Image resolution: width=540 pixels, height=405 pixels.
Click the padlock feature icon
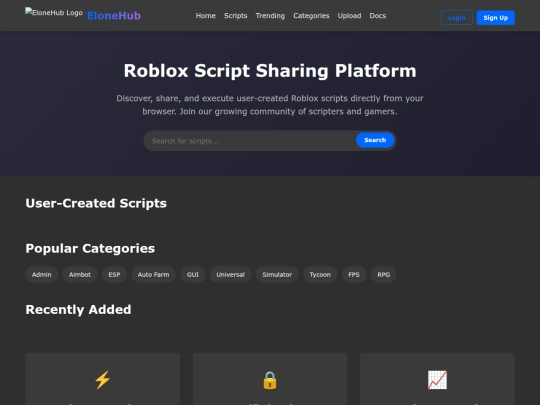click(270, 380)
